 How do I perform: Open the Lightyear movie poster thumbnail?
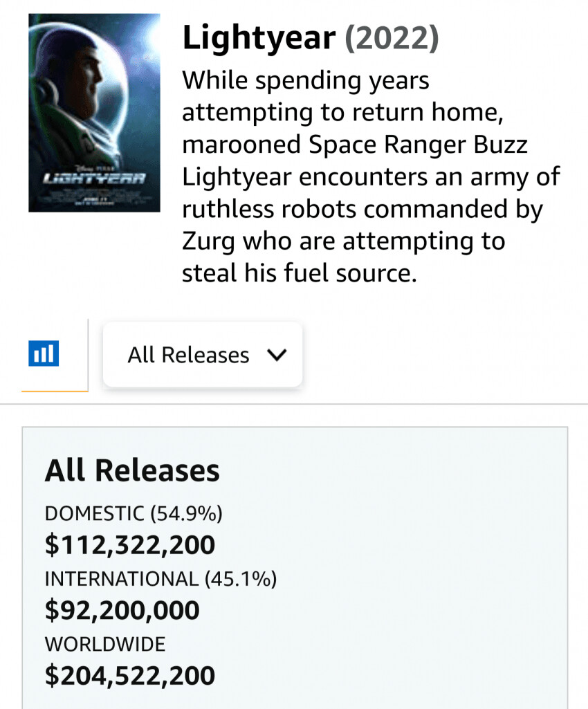94,112
